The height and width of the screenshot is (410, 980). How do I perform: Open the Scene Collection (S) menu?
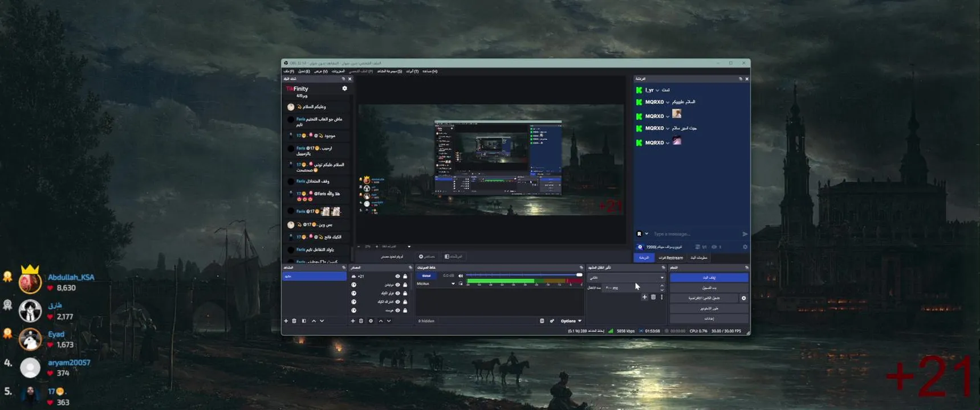pos(389,71)
